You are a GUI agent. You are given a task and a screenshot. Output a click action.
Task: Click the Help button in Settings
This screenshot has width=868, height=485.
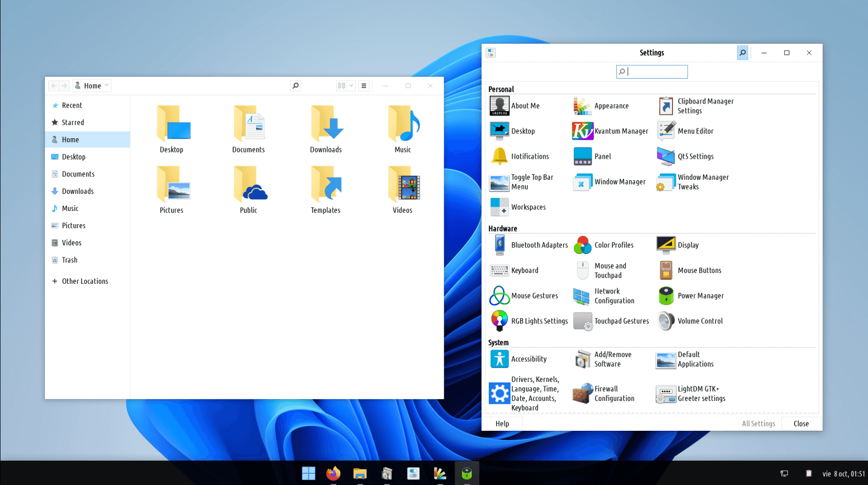coord(502,423)
